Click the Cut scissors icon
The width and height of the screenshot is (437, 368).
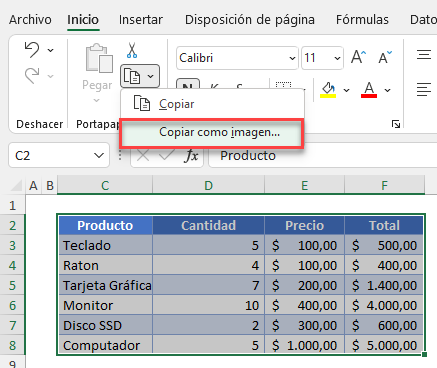coord(132,50)
